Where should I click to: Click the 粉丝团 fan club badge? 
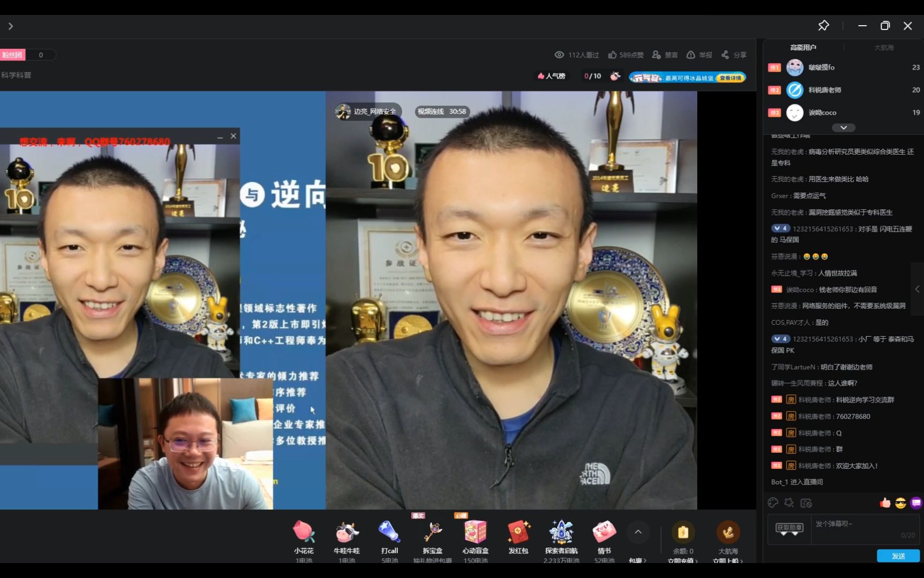coord(12,55)
